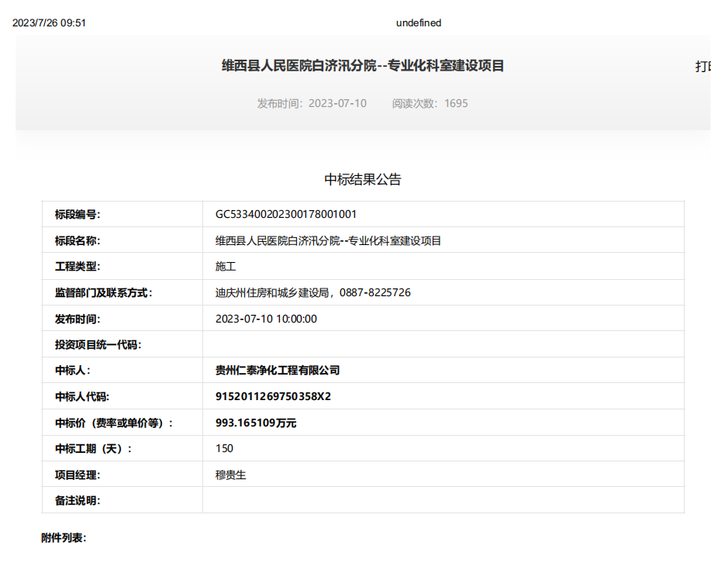Viewport: 728px width, 580px height.
Task: Select the bidder code 915201126975035​8X2
Action: [273, 397]
